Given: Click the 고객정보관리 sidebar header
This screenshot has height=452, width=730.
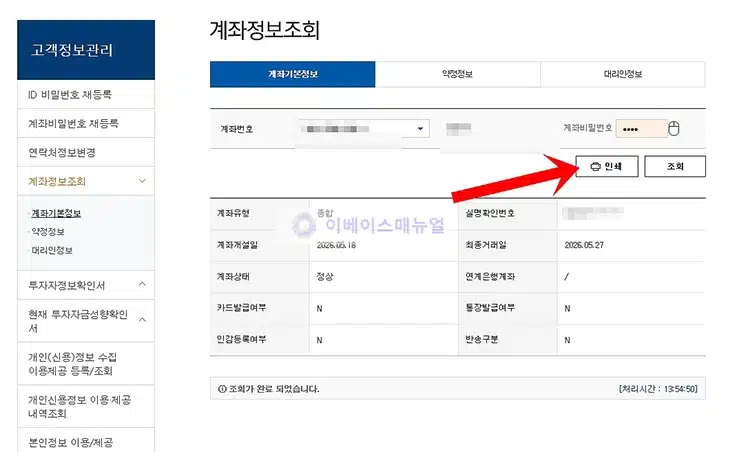Looking at the screenshot, I should tap(86, 50).
